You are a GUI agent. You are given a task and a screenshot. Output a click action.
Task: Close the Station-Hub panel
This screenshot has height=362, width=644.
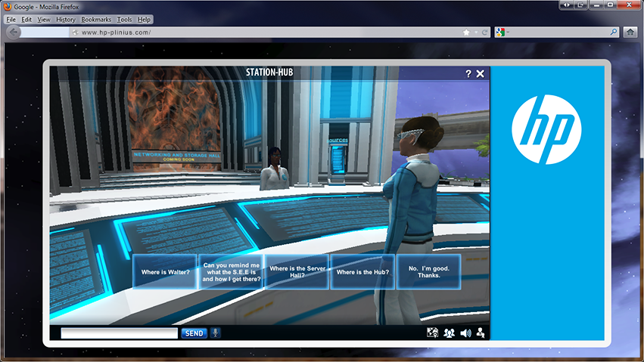tap(480, 73)
